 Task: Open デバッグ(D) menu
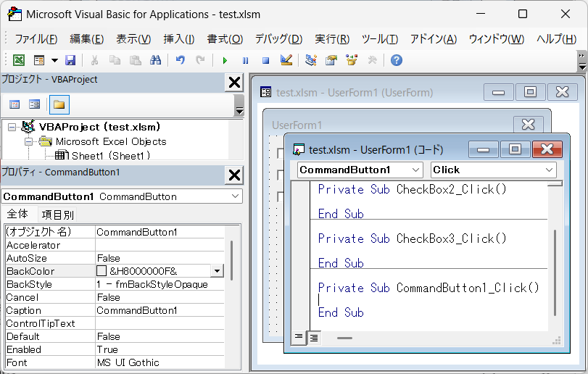coord(278,39)
